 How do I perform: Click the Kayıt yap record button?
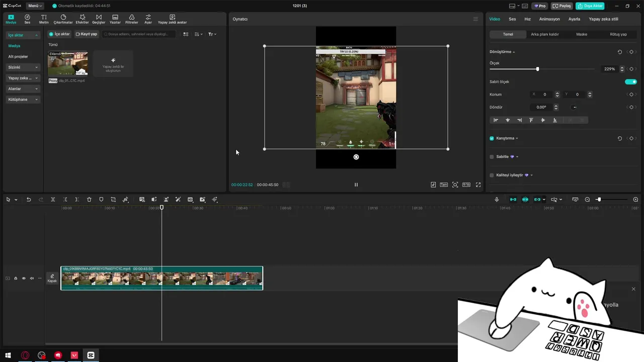click(87, 34)
